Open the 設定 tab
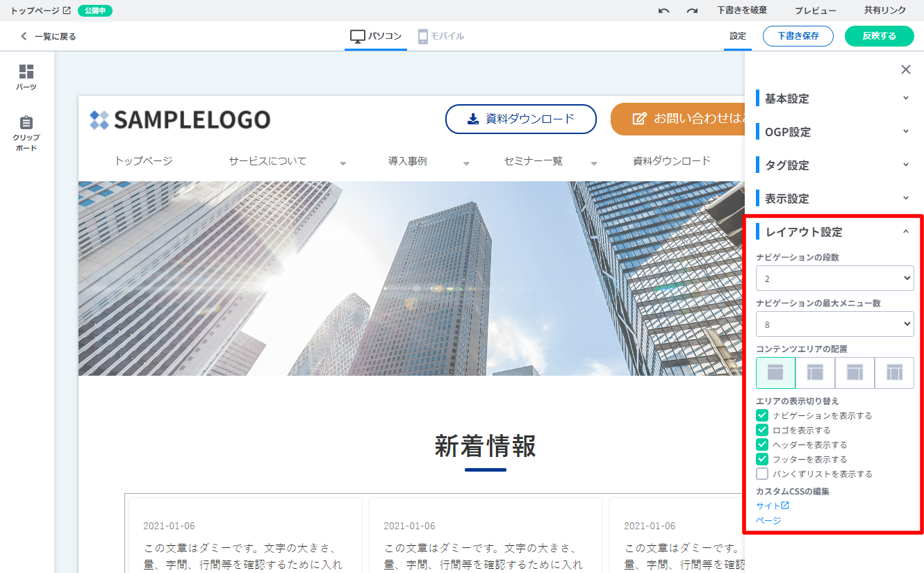 [x=738, y=36]
